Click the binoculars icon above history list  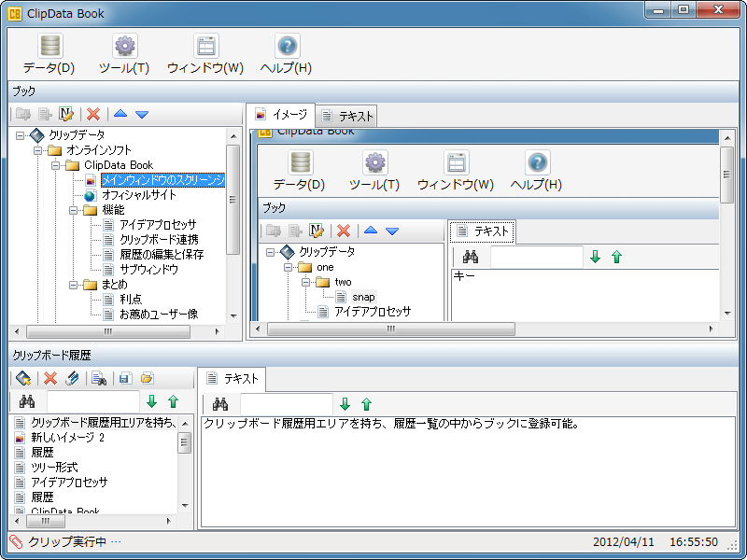click(27, 402)
